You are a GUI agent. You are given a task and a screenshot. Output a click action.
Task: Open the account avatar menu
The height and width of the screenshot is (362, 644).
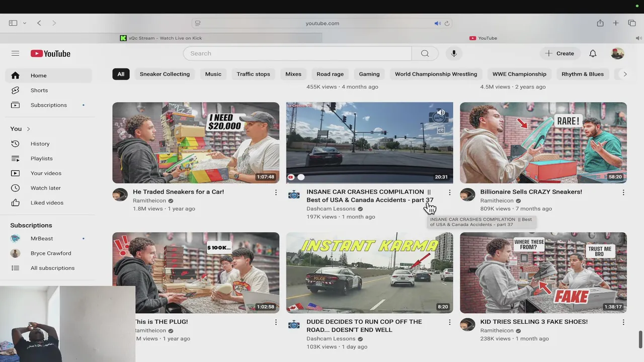[x=617, y=53]
